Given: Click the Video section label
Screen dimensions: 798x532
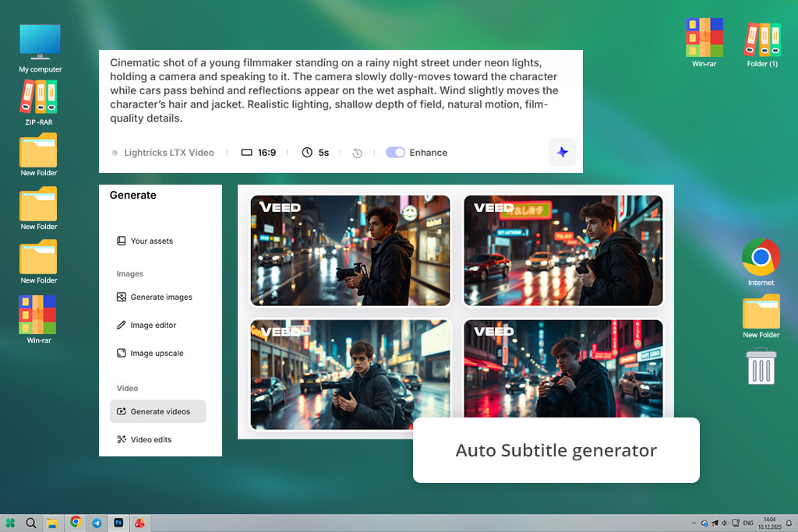Looking at the screenshot, I should coord(127,388).
